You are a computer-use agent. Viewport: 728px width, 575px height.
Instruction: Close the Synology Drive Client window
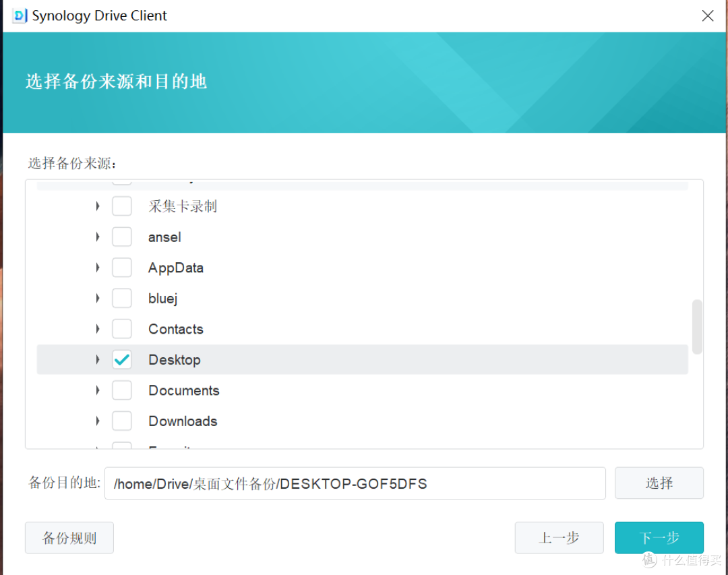pyautogui.click(x=708, y=16)
